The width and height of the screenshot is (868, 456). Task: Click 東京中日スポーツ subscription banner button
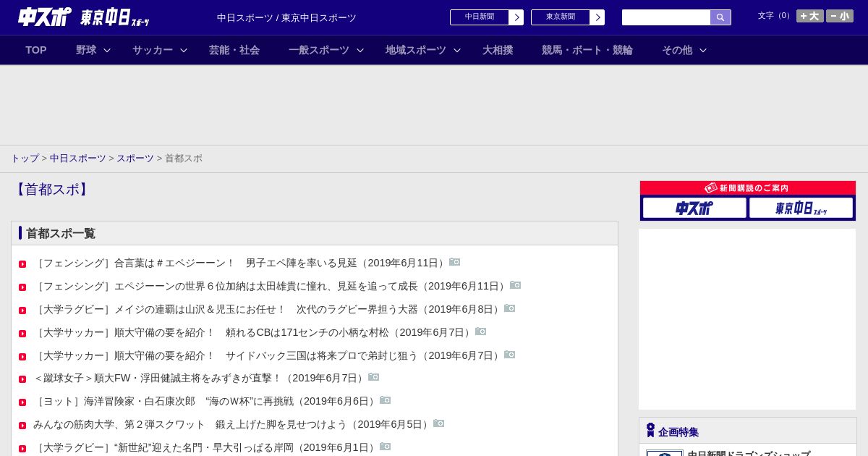[801, 208]
